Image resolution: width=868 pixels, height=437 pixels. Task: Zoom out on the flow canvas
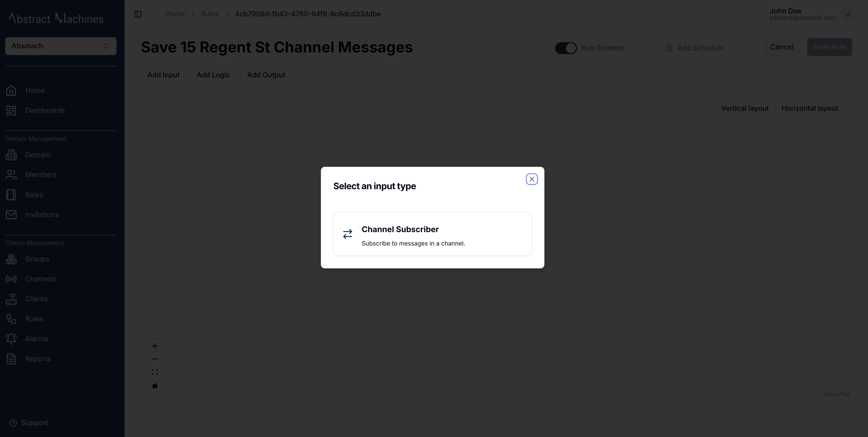click(155, 359)
